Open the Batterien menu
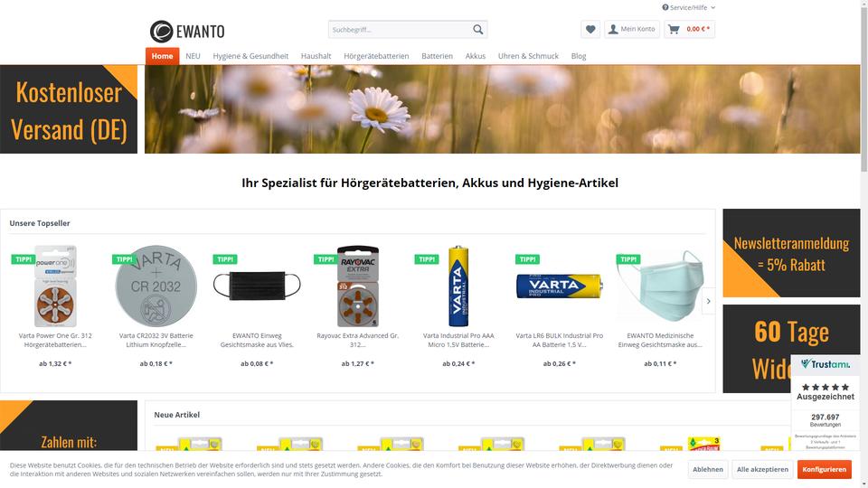This screenshot has height=488, width=868. (437, 56)
